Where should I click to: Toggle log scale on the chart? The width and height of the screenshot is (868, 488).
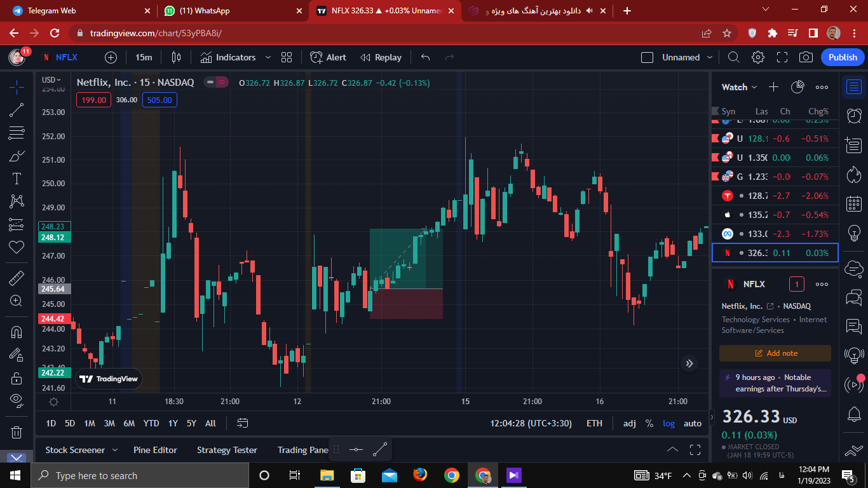[669, 423]
